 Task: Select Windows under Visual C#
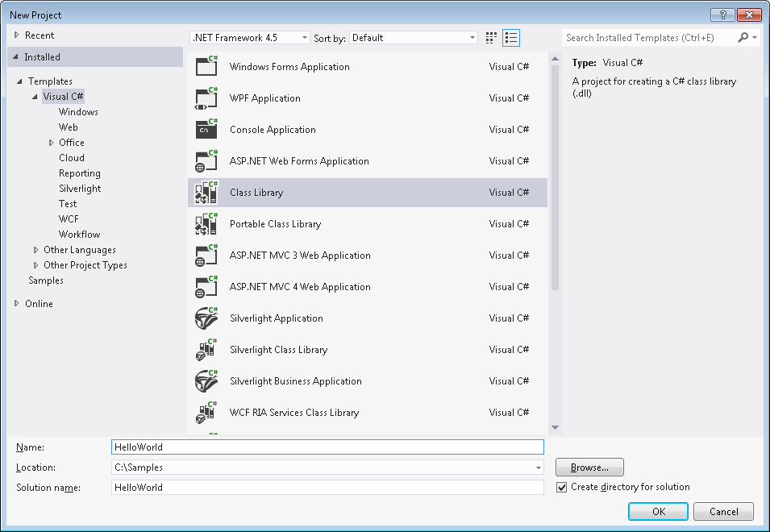click(78, 112)
